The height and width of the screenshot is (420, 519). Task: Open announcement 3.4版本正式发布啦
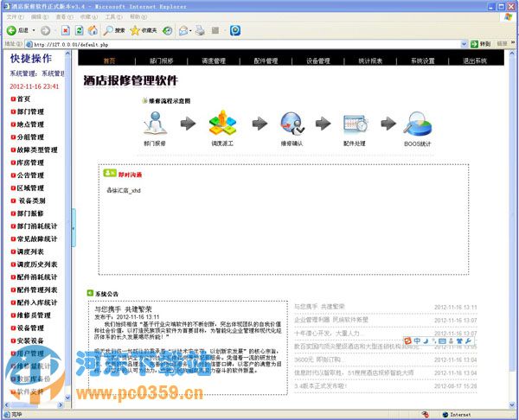[320, 386]
